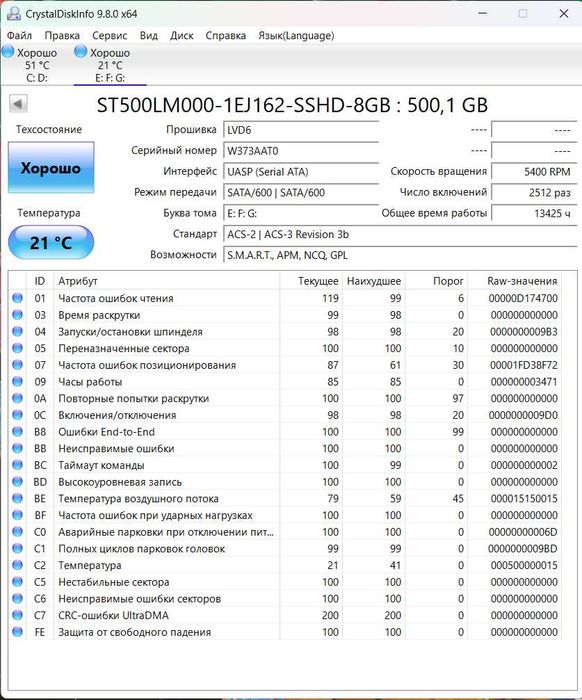This screenshot has width=582, height=700.
Task: Open the Сервис menu
Action: coord(110,35)
